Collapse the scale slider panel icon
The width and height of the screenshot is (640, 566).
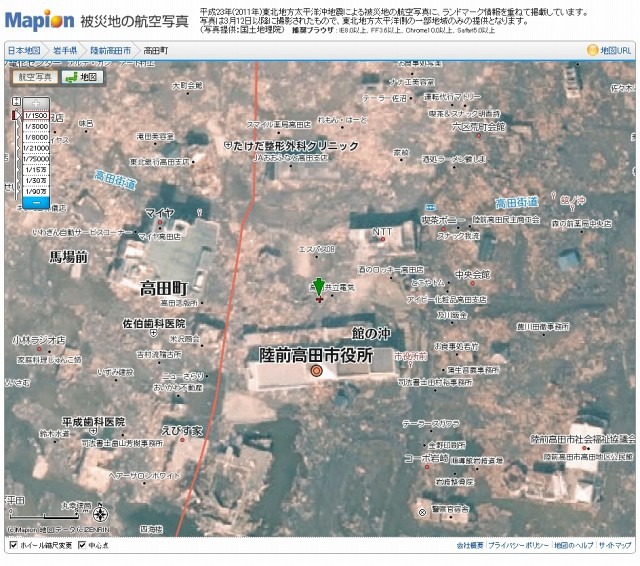pyautogui.click(x=16, y=101)
